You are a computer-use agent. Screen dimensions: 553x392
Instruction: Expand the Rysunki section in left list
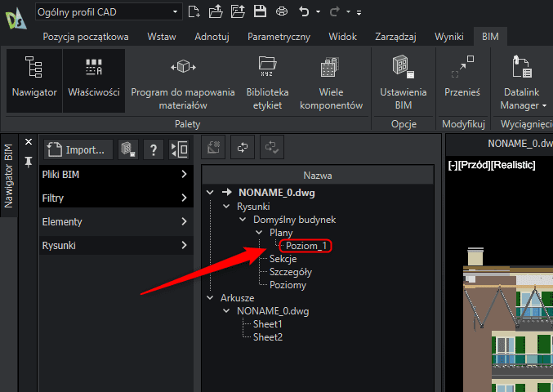(x=116, y=245)
